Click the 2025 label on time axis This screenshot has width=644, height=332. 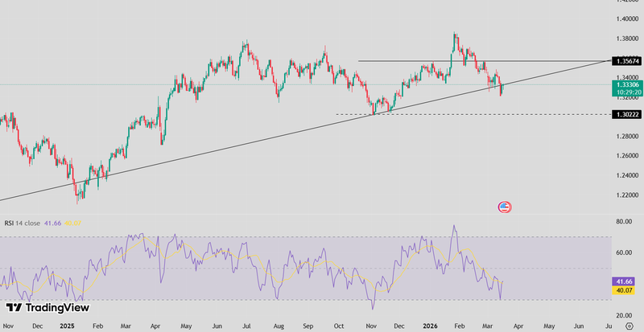pos(67,326)
